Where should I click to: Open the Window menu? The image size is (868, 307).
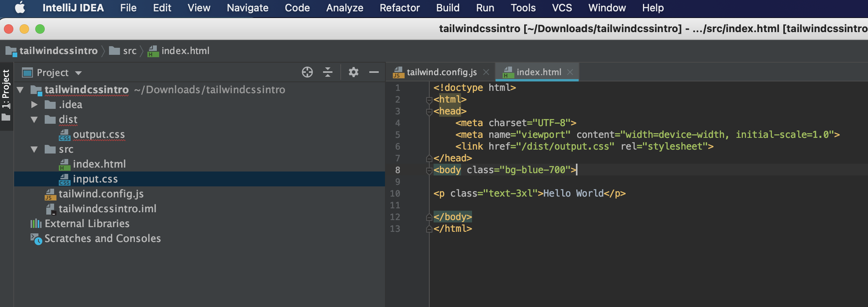pos(607,8)
